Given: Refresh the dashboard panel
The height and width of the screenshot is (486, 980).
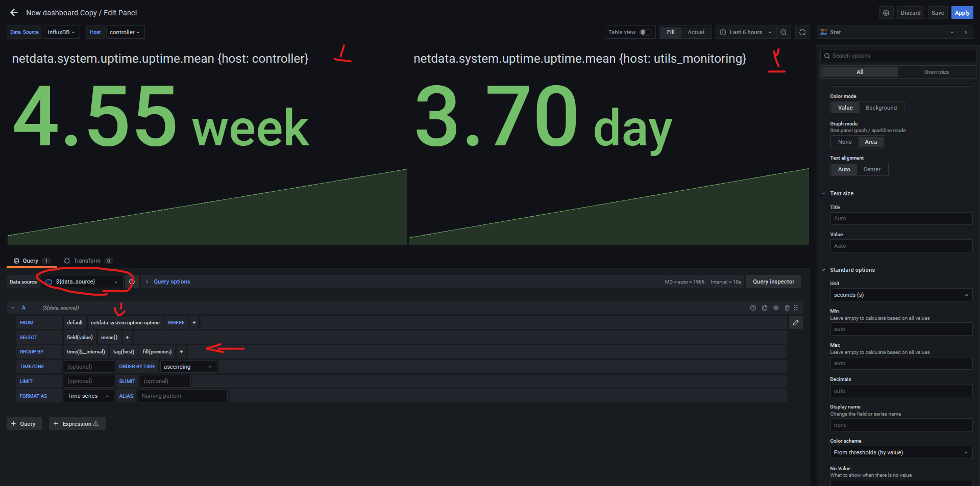Looking at the screenshot, I should click(x=802, y=32).
